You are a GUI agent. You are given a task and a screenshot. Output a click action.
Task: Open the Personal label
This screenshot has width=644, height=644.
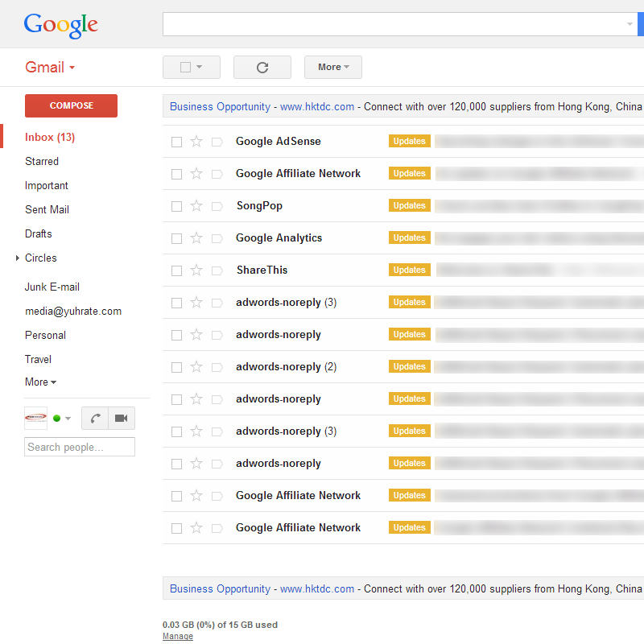pyautogui.click(x=45, y=336)
